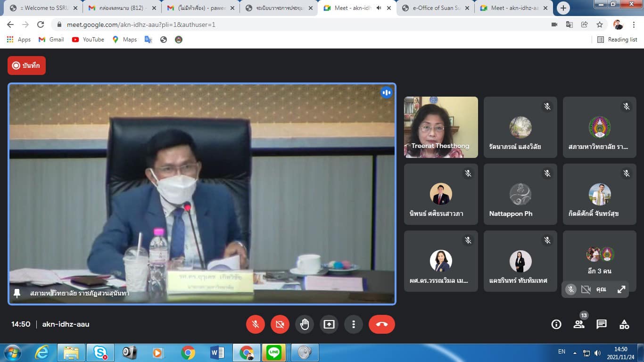Open the activities icon
The width and height of the screenshot is (644, 362).
point(624,324)
